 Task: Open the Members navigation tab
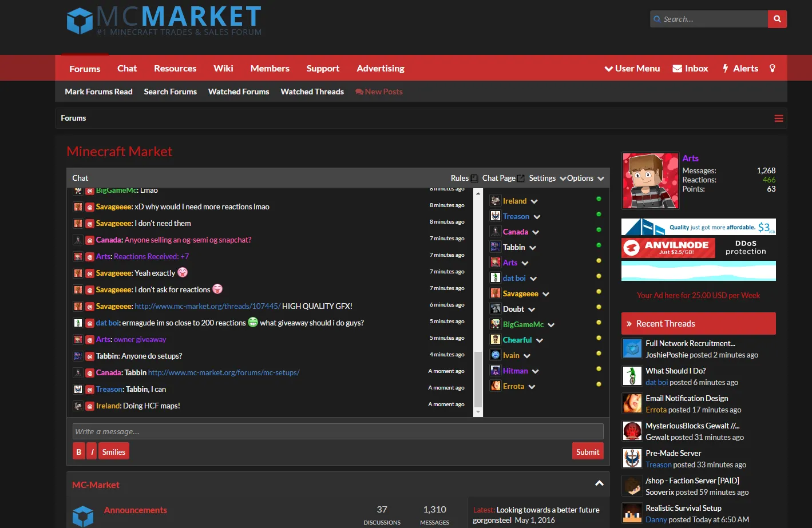270,69
